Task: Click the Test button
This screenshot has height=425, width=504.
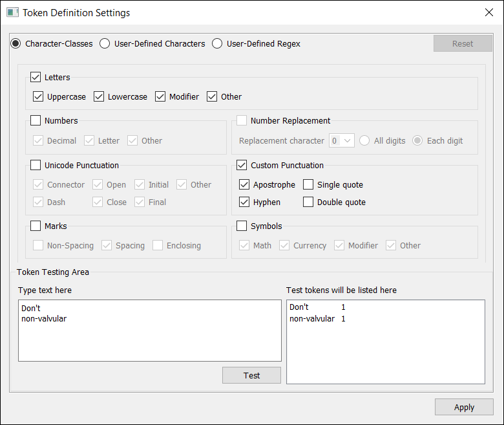Action: [251, 376]
